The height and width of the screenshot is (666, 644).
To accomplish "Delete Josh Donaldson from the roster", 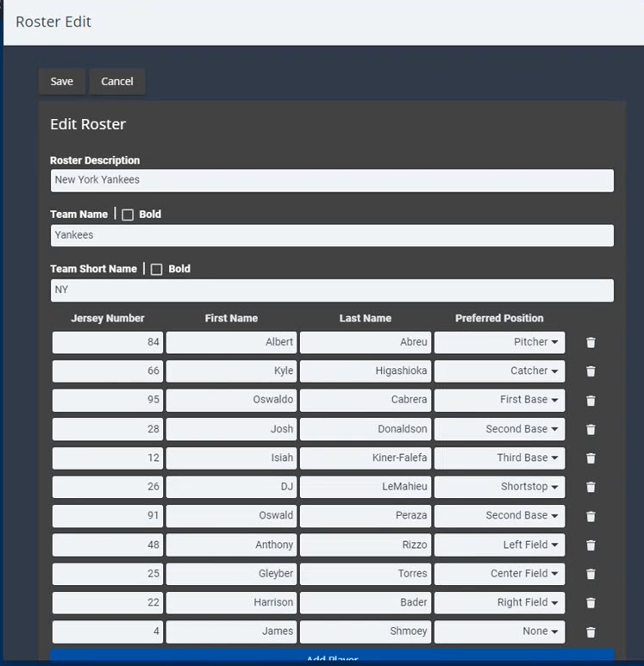I will click(x=591, y=429).
